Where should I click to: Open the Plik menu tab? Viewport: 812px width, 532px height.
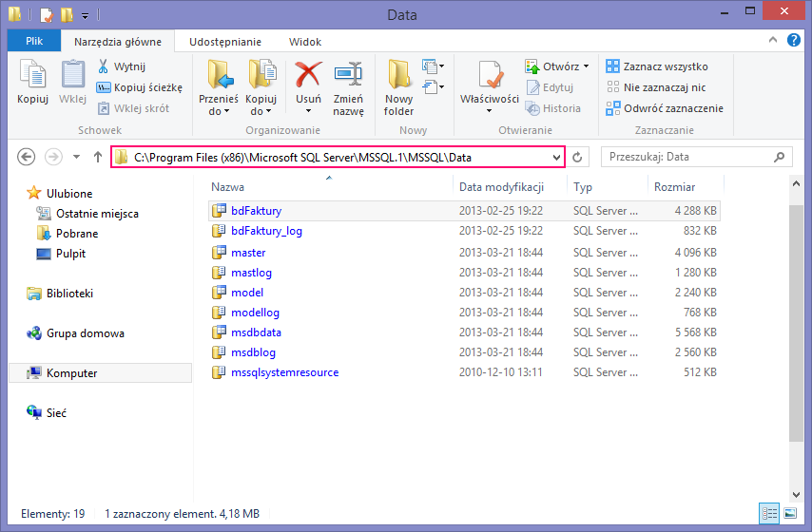[34, 42]
